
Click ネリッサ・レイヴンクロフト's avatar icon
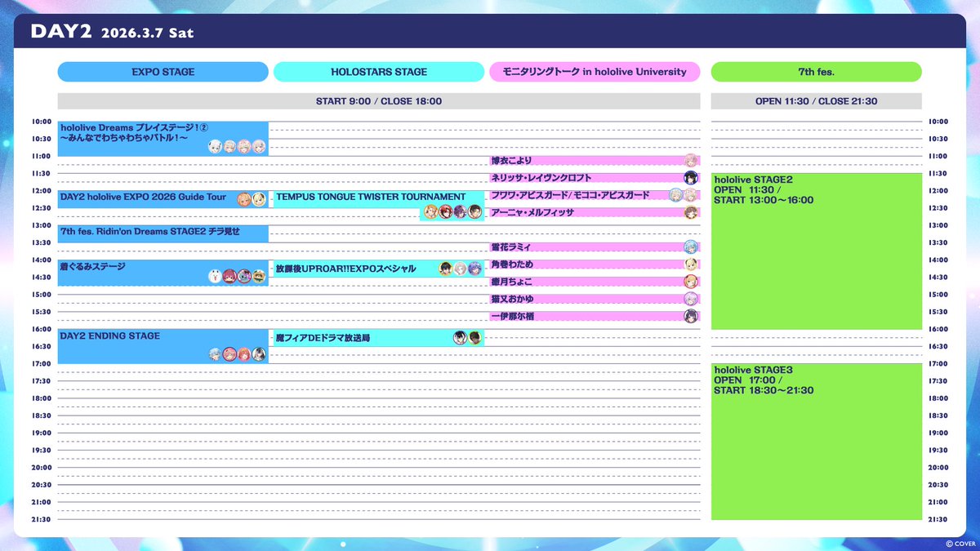pyautogui.click(x=691, y=178)
